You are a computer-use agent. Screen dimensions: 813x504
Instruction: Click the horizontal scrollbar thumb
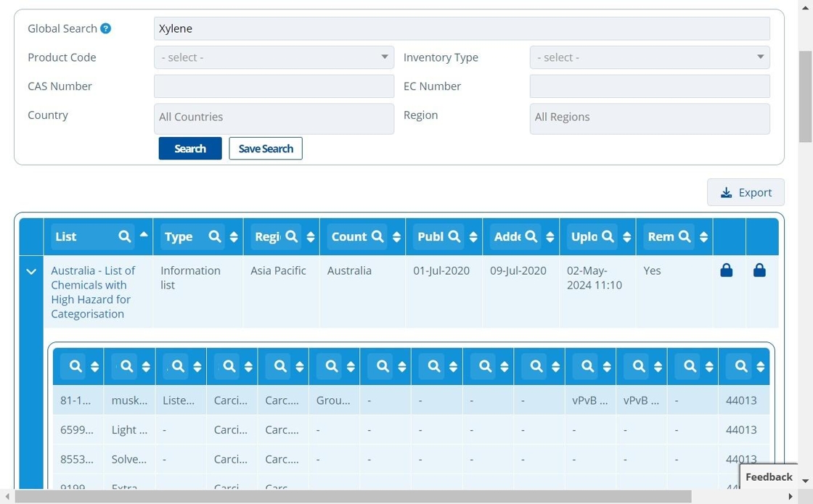point(353,497)
